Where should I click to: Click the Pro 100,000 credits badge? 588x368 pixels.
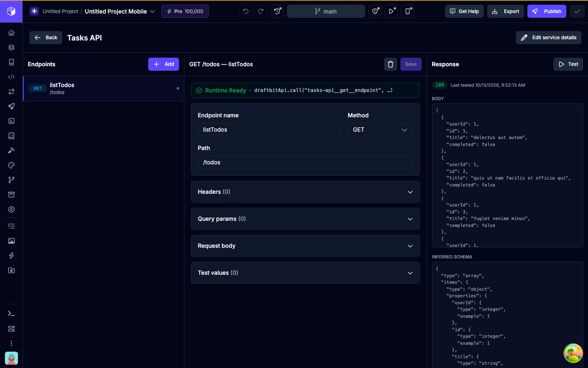185,11
